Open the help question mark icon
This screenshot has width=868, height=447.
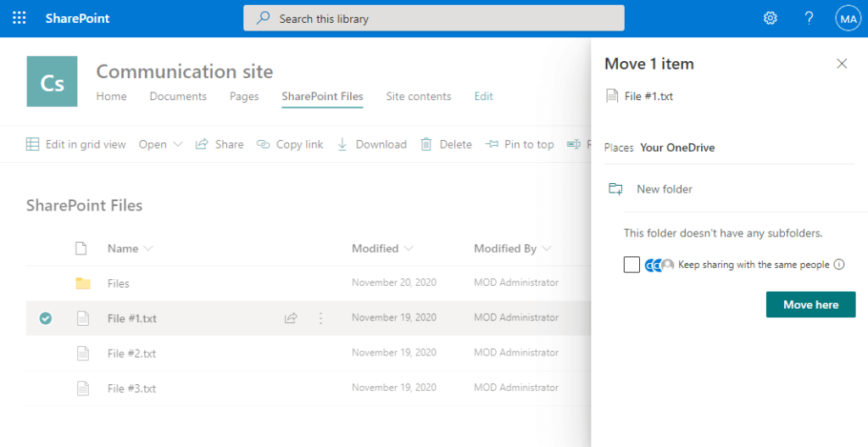click(x=809, y=19)
